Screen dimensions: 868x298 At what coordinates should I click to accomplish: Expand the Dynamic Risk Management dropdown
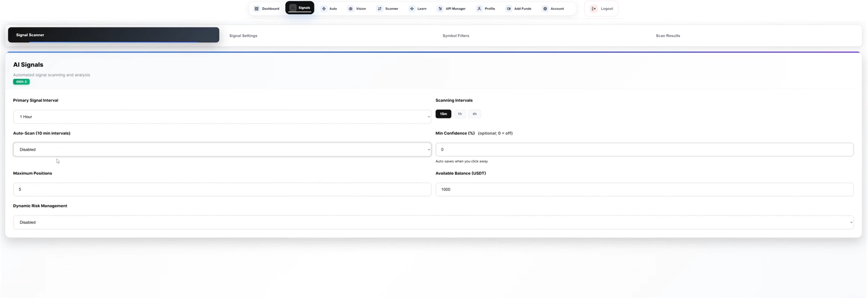point(433,222)
